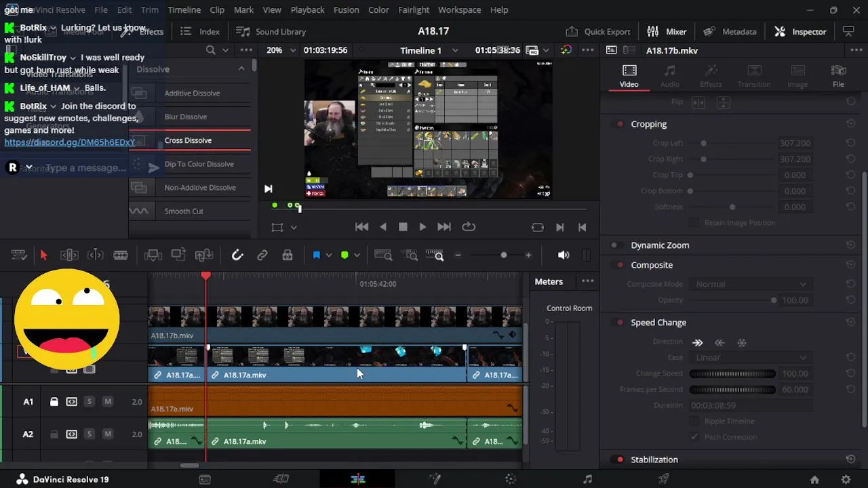Click the Flip Vertical icon
868x488 pixels.
point(723,102)
